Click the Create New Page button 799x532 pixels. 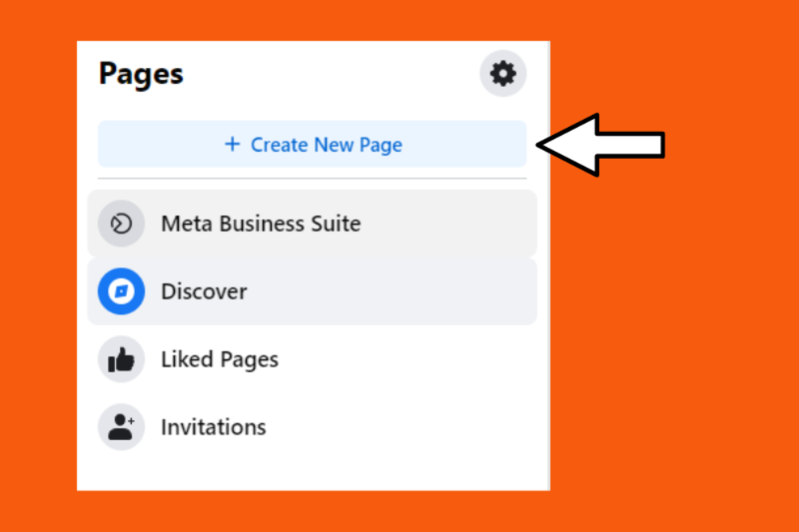pyautogui.click(x=312, y=145)
